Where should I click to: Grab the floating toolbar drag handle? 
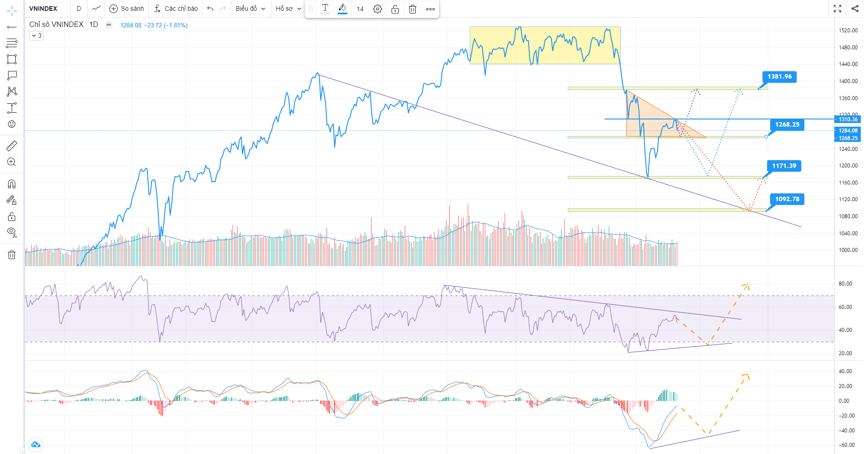310,9
